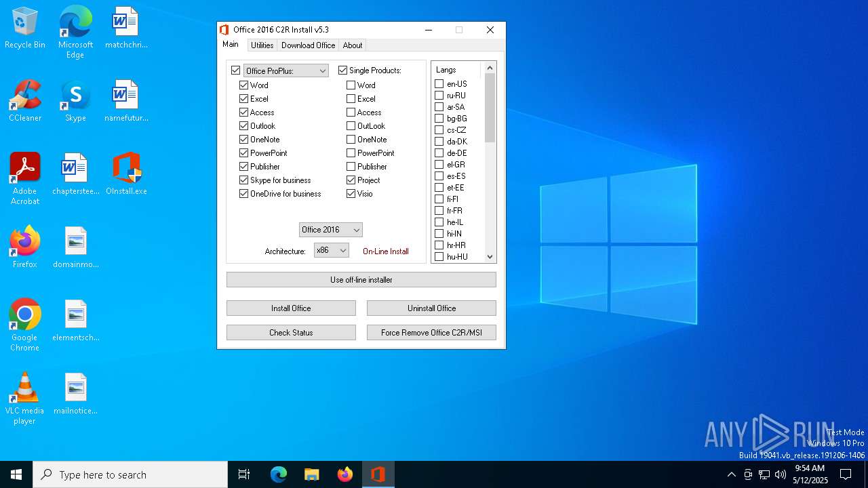Click the Langs list scrollbar thumb
Image resolution: width=868 pixels, height=488 pixels.
click(490, 108)
